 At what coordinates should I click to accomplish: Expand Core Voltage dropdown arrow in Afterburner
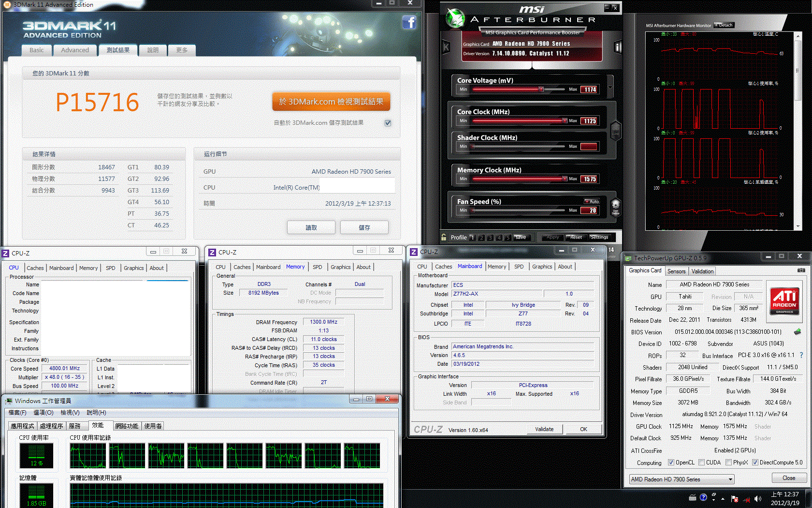[610, 87]
